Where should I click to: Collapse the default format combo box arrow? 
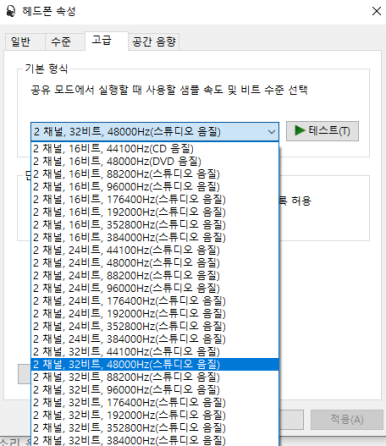coord(272,132)
